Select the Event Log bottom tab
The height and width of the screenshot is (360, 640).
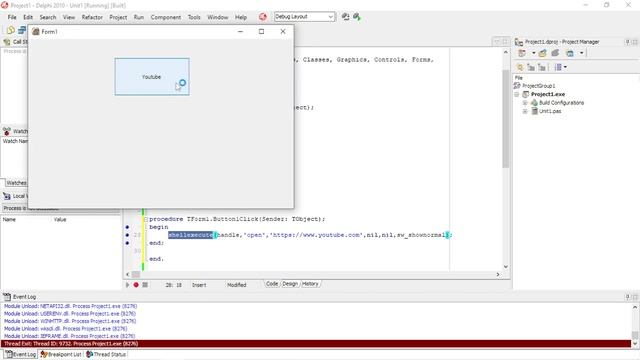point(21,354)
